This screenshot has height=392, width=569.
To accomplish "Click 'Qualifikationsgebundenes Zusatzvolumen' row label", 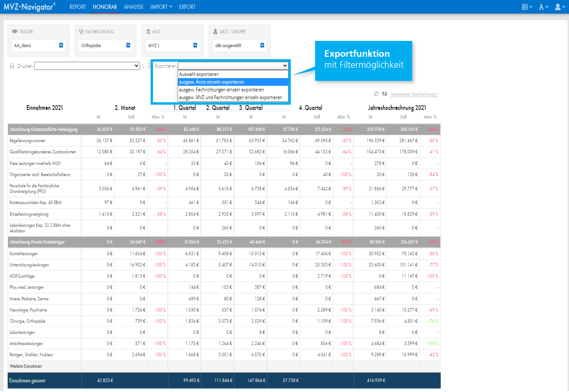I will (x=43, y=152).
